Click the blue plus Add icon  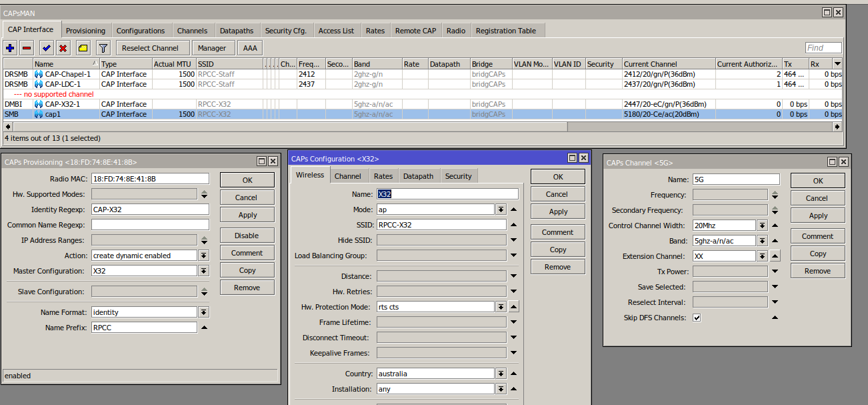10,48
